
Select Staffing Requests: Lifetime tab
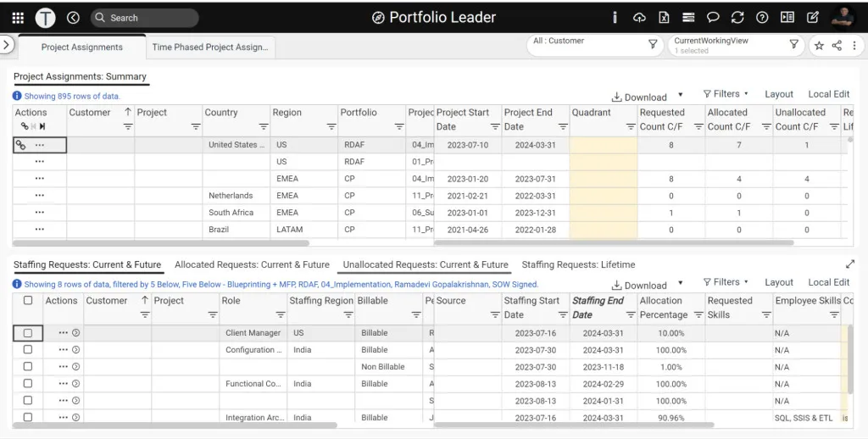click(x=578, y=264)
